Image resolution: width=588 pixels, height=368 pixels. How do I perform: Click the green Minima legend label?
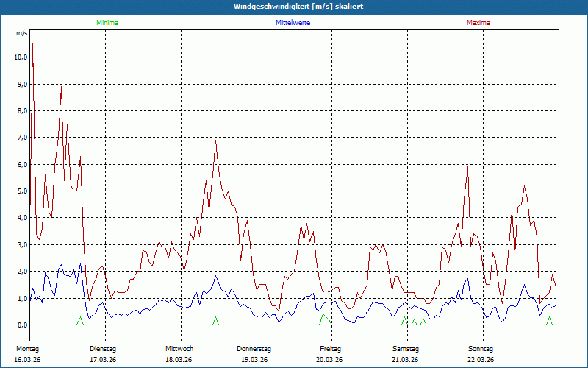(x=107, y=23)
